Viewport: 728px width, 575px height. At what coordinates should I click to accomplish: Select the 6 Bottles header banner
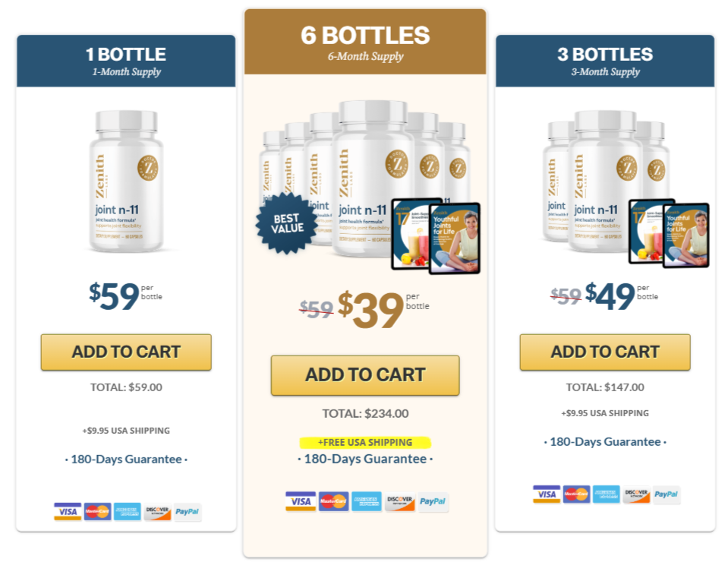[x=365, y=42]
